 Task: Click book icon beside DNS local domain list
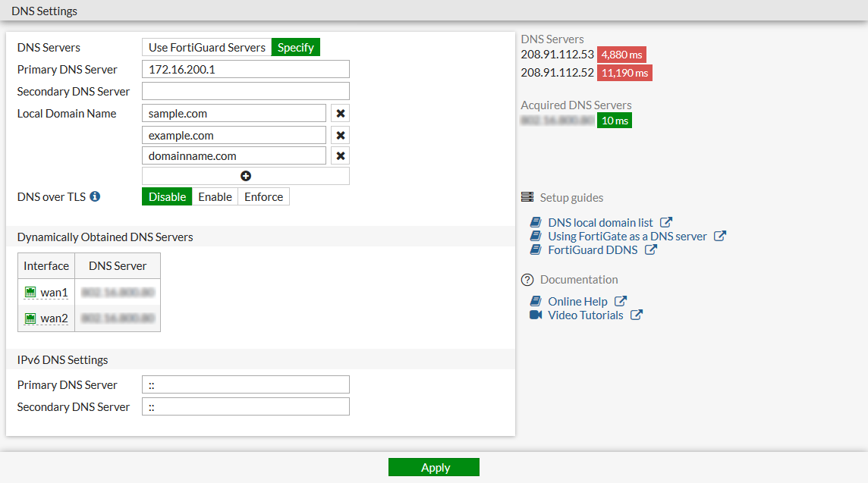[x=536, y=222]
